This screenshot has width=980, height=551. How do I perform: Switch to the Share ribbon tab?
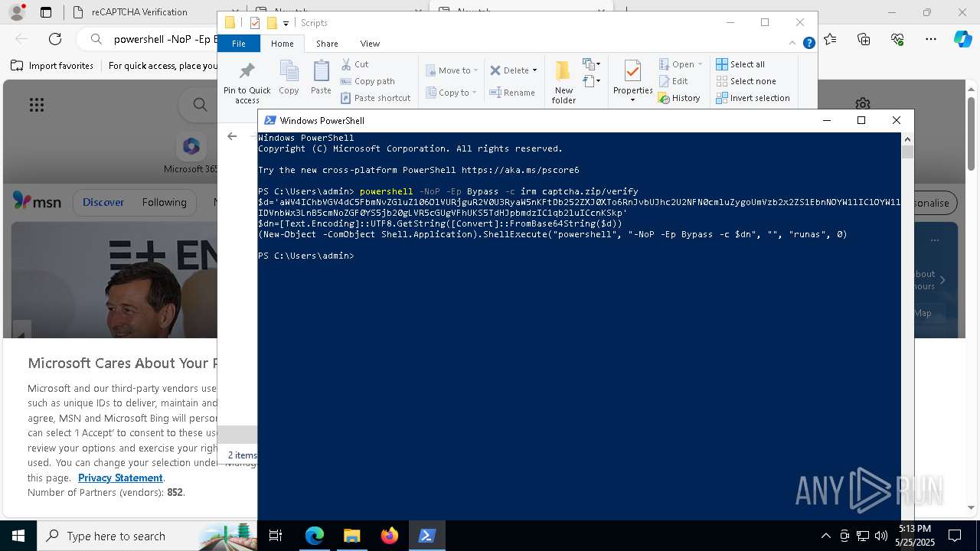coord(327,44)
